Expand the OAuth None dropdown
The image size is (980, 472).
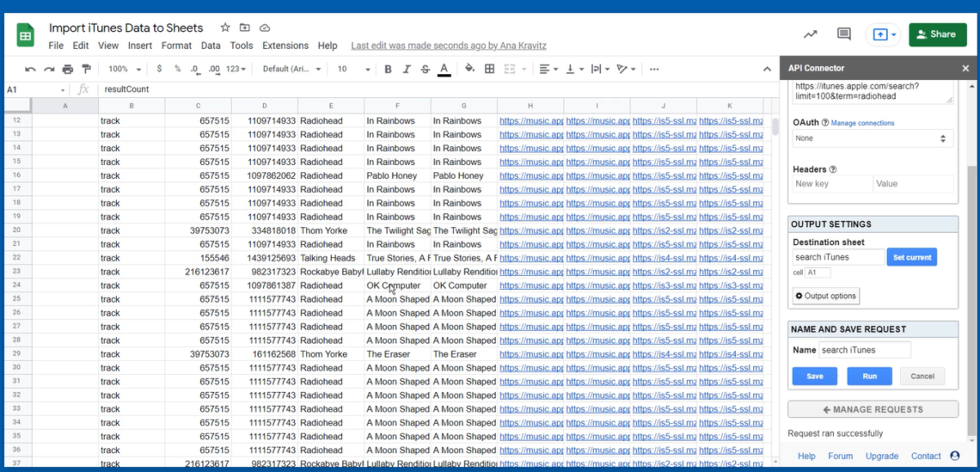pyautogui.click(x=872, y=139)
